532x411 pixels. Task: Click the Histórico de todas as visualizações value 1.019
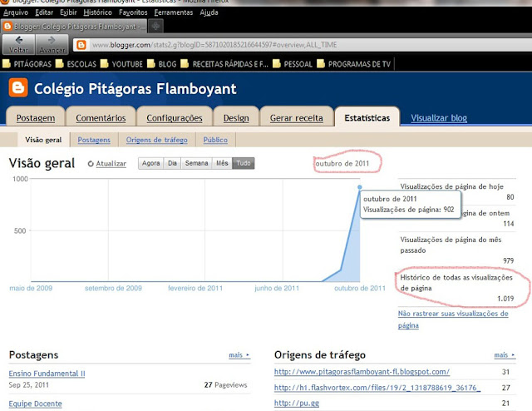point(505,299)
